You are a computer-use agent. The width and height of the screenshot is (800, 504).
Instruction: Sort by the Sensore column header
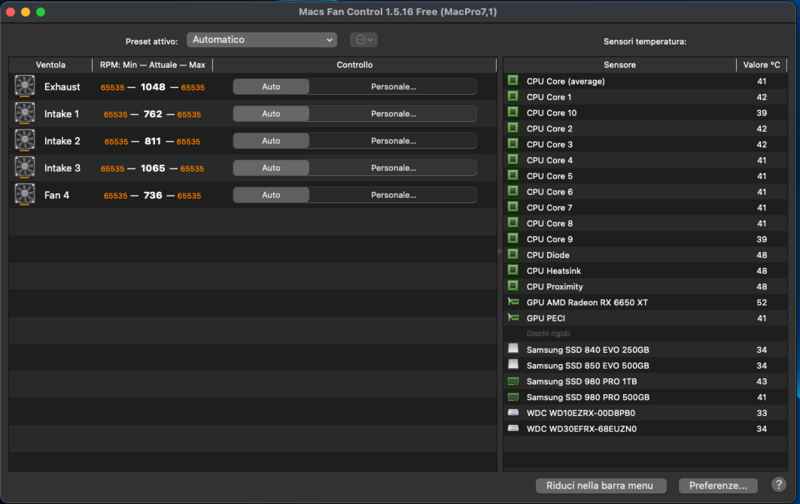tap(619, 65)
